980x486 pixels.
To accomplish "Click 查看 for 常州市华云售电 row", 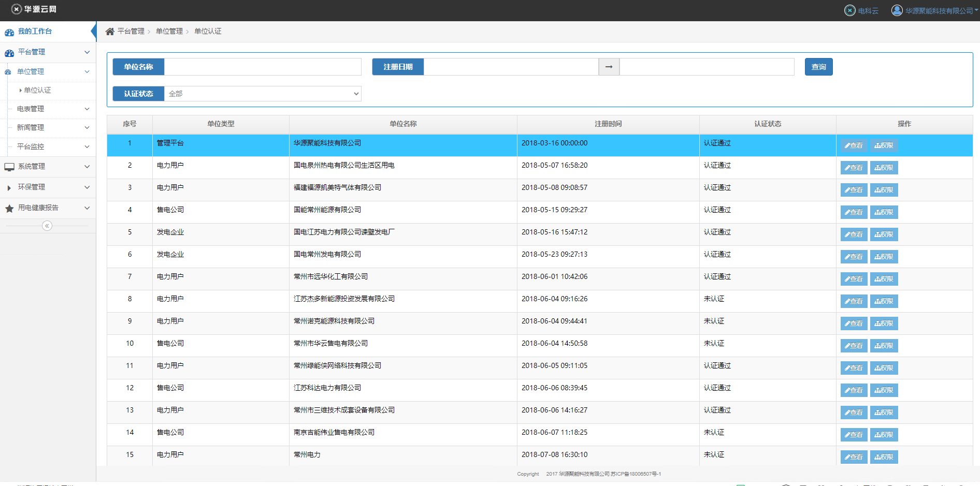I will [x=854, y=346].
